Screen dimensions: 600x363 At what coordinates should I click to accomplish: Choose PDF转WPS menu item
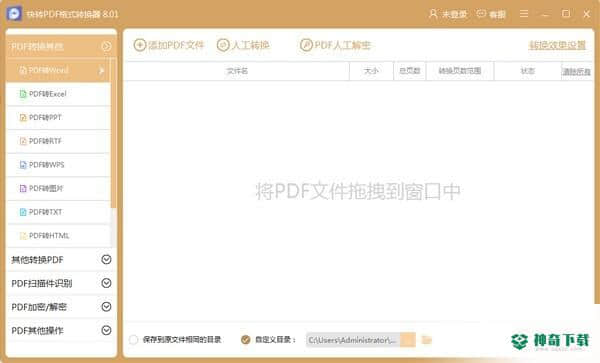coord(59,165)
